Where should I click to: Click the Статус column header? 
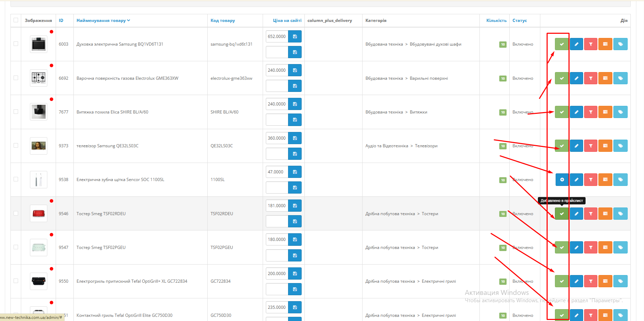tap(519, 21)
